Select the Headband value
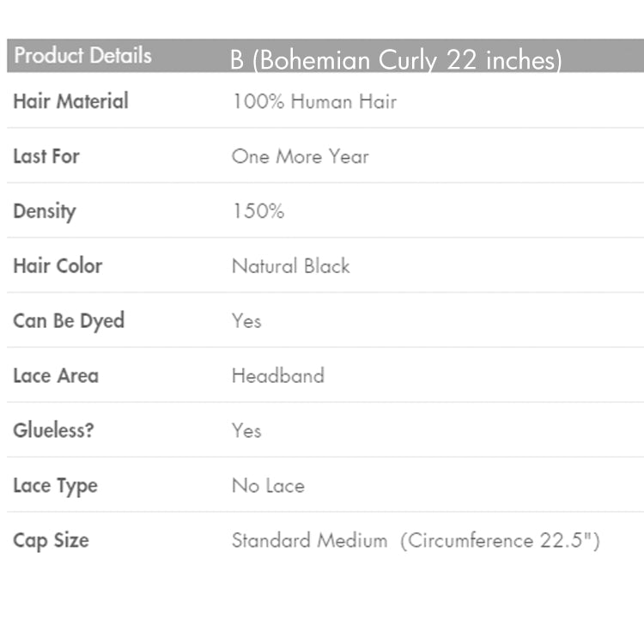Image resolution: width=644 pixels, height=644 pixels. click(278, 376)
